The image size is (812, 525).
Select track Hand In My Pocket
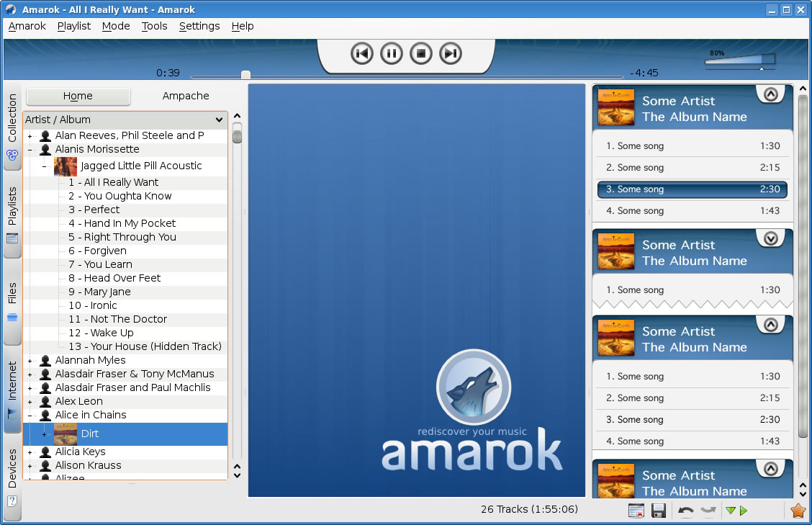click(122, 223)
